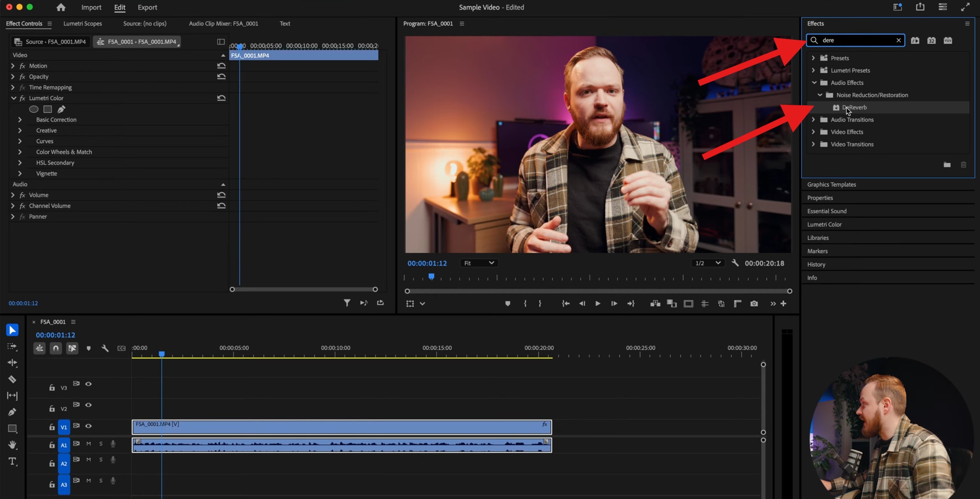Expand the Basic Correction section
Screen dimensions: 980x499
tap(20, 120)
